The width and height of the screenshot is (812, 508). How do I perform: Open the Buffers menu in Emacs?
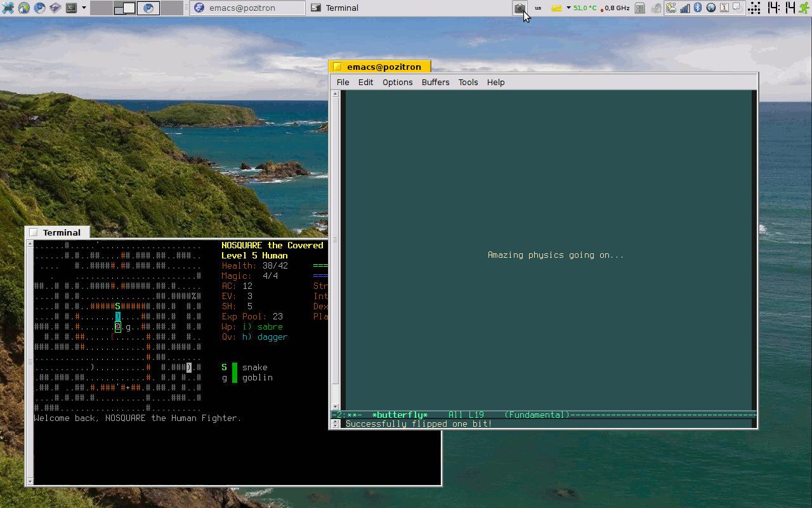coord(435,83)
